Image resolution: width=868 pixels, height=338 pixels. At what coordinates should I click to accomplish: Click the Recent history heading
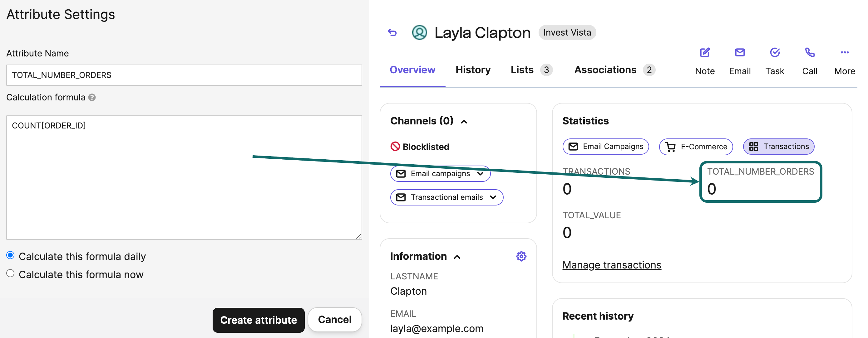(x=598, y=316)
